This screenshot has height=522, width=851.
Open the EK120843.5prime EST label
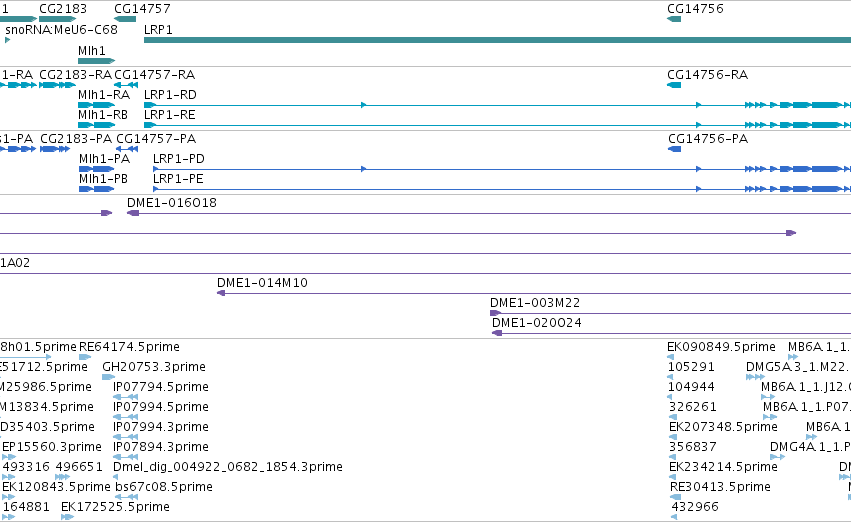click(x=56, y=487)
